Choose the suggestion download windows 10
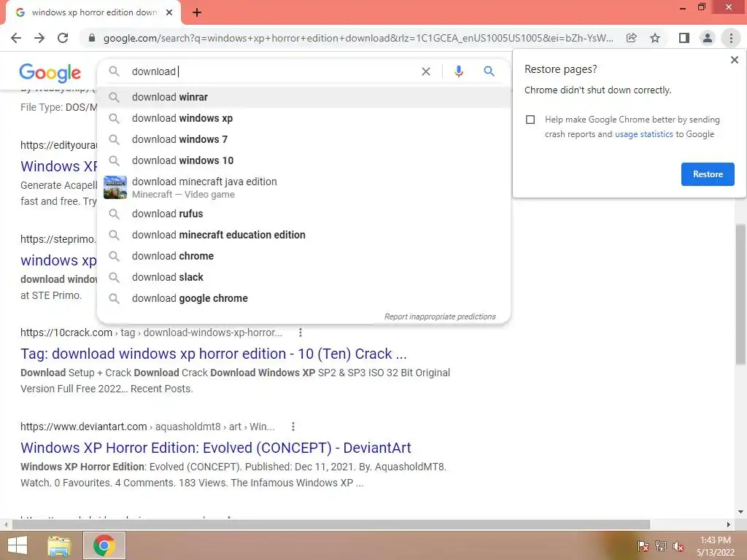 [303, 160]
